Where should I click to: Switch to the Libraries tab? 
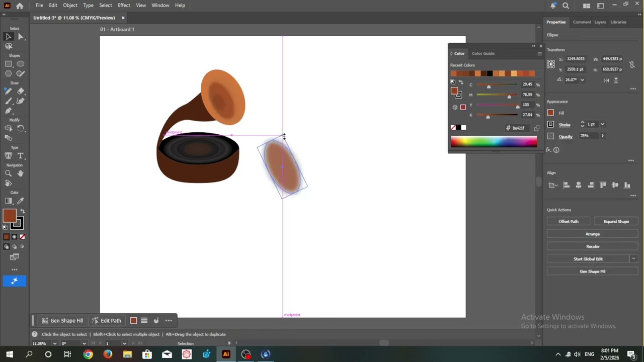click(618, 22)
